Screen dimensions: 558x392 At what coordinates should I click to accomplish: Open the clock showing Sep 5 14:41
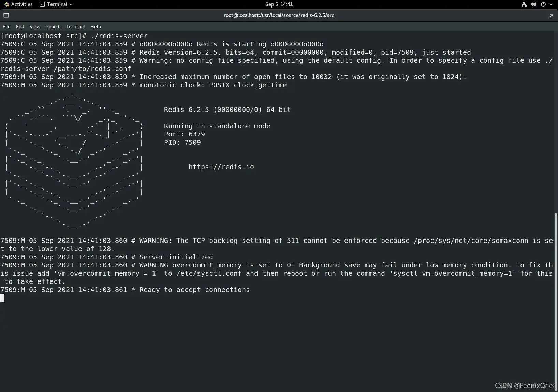pos(279,4)
